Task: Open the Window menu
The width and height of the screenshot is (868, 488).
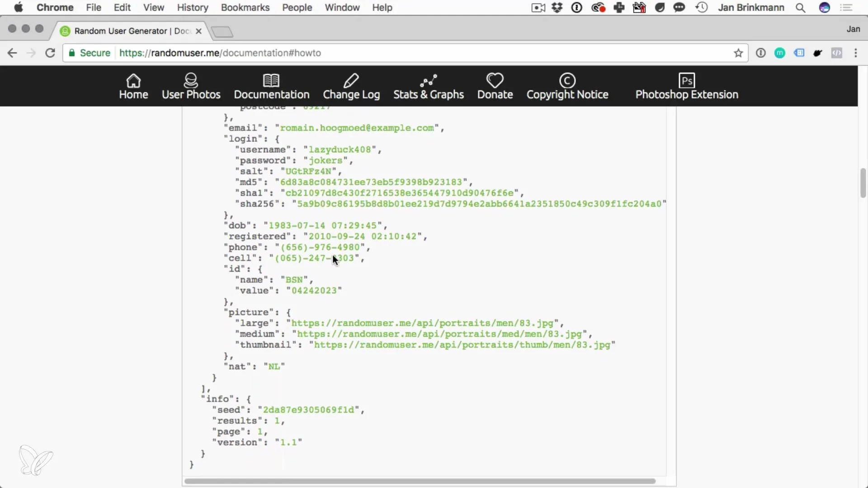Action: pyautogui.click(x=342, y=8)
